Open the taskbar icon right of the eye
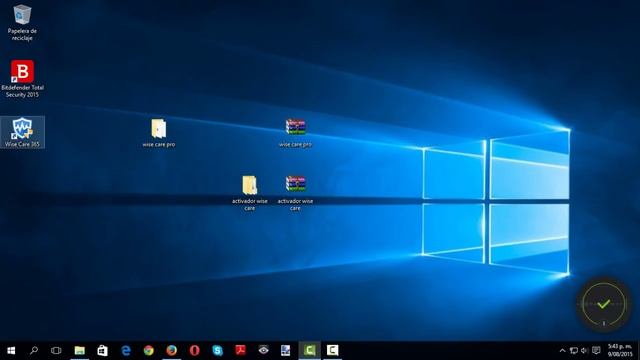Viewport: 640px width, 360px height. click(286, 351)
